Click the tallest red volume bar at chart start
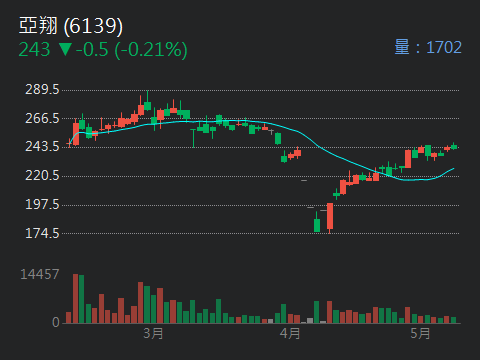This screenshot has height=360, width=480. coord(76,299)
